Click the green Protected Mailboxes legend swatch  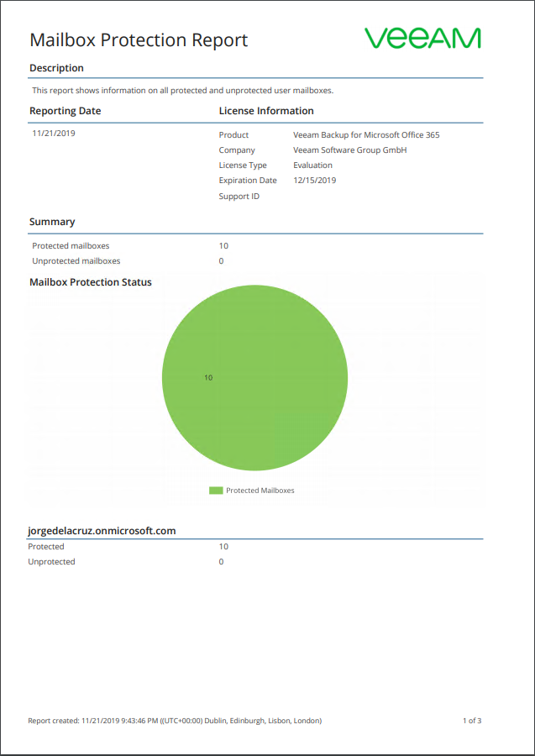[216, 491]
